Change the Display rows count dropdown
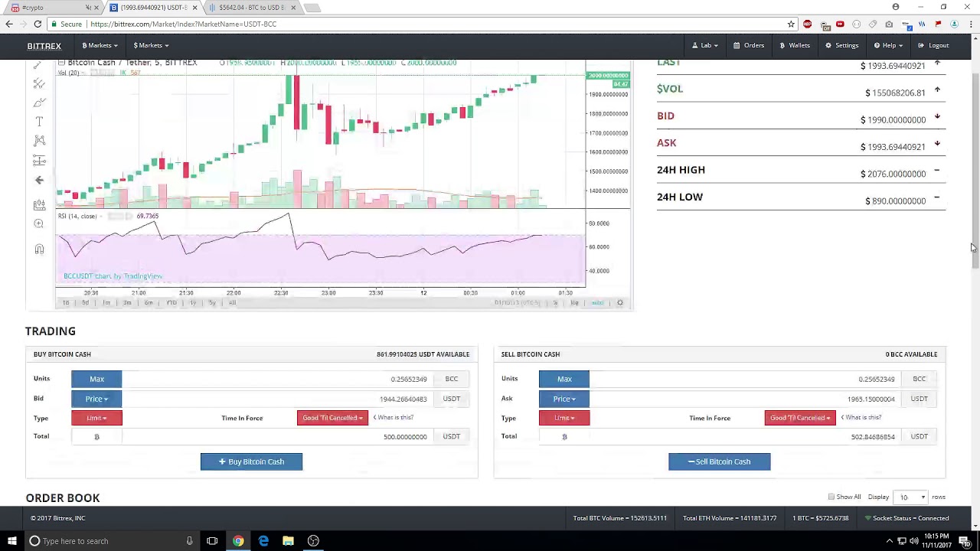 click(x=911, y=497)
